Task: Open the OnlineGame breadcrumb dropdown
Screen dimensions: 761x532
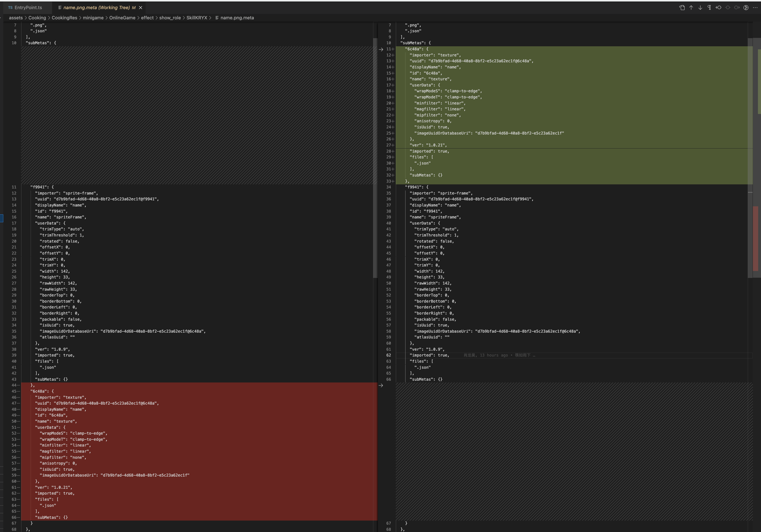Action: tap(122, 18)
